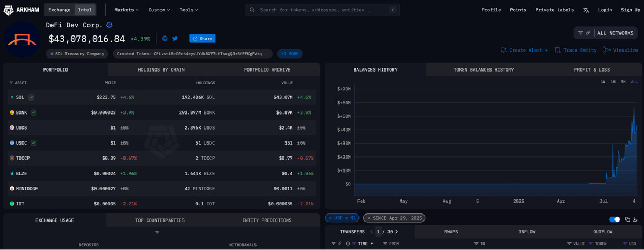
Task: Click the Sign Up link
Action: [x=630, y=10]
